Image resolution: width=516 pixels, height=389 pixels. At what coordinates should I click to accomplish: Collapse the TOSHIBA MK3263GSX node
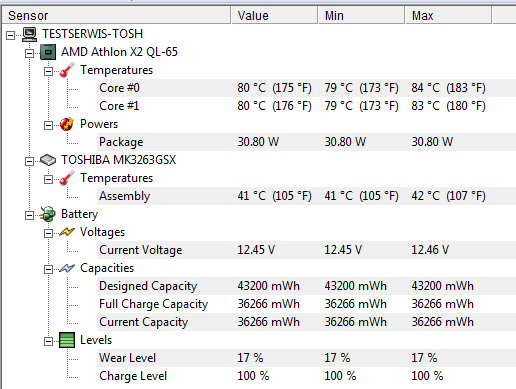click(29, 161)
